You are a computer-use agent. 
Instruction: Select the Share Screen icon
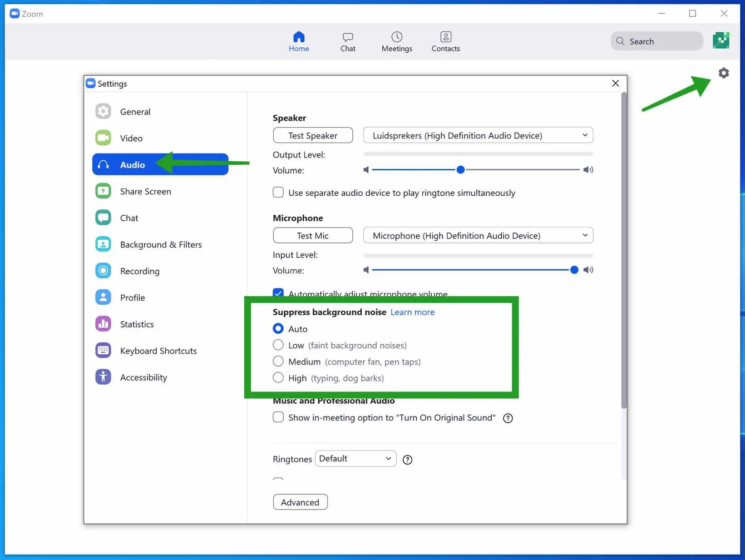pos(103,191)
